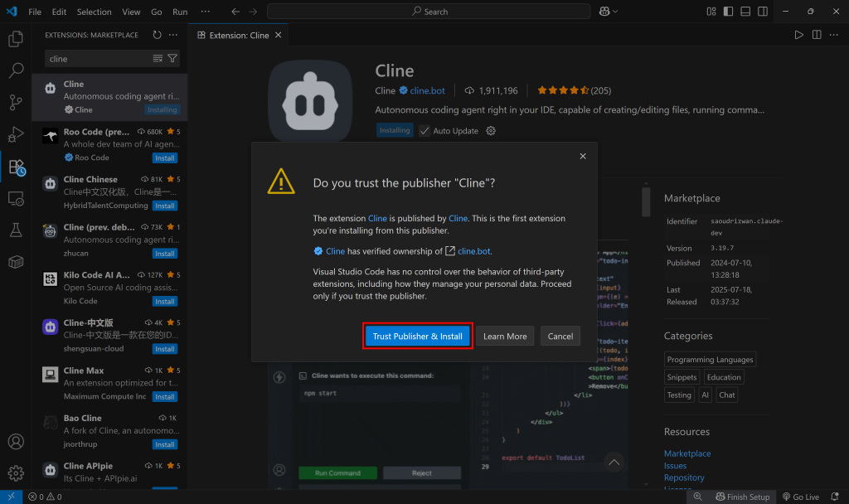Open the Selection menu
849x504 pixels.
94,12
